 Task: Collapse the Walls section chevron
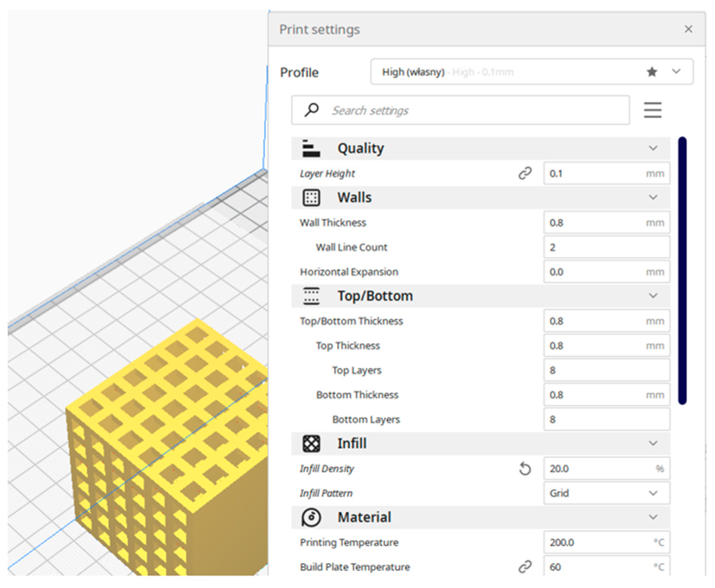pos(653,197)
